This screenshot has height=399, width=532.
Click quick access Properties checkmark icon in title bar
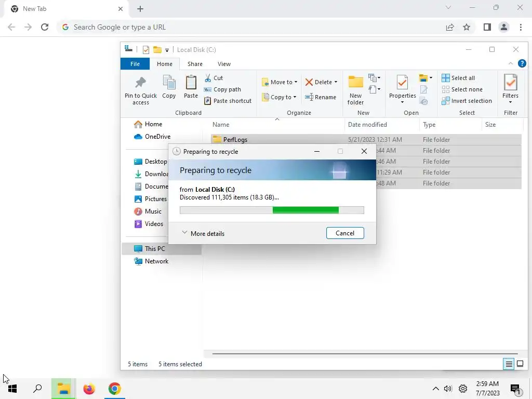(146, 50)
